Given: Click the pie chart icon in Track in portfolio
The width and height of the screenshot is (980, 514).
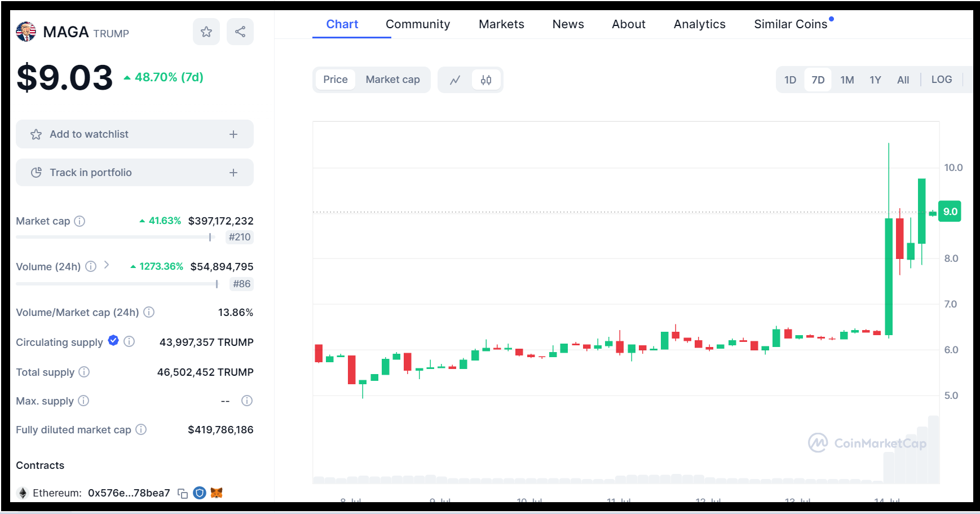Looking at the screenshot, I should [x=36, y=173].
